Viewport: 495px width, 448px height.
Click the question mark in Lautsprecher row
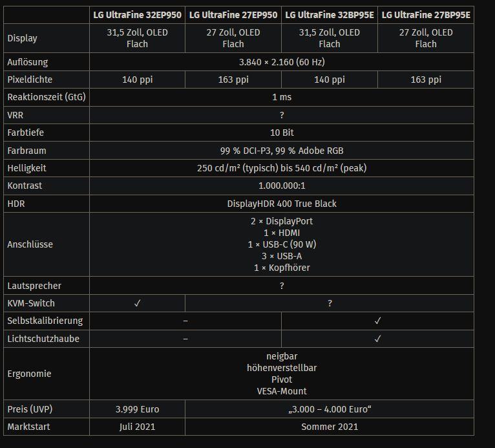(x=282, y=286)
